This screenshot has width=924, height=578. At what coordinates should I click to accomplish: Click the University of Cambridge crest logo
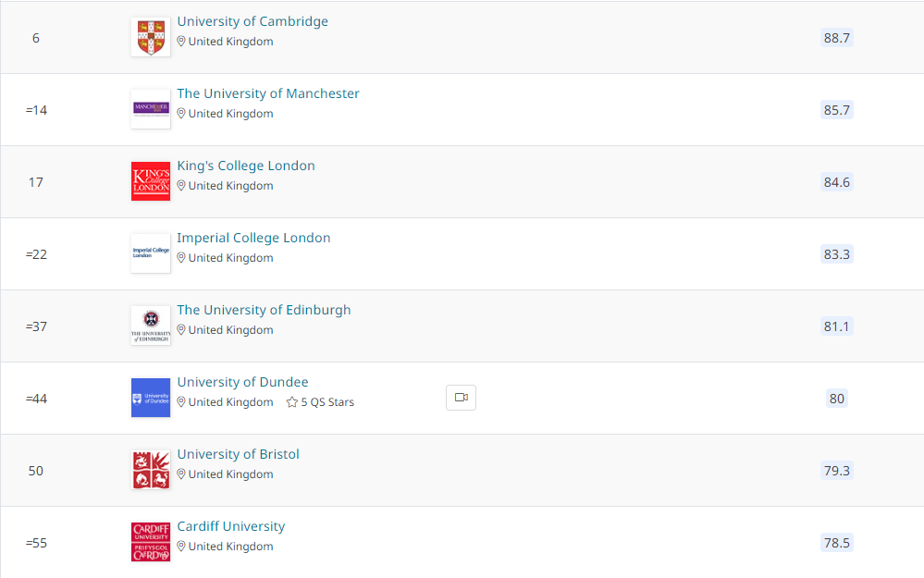point(151,37)
